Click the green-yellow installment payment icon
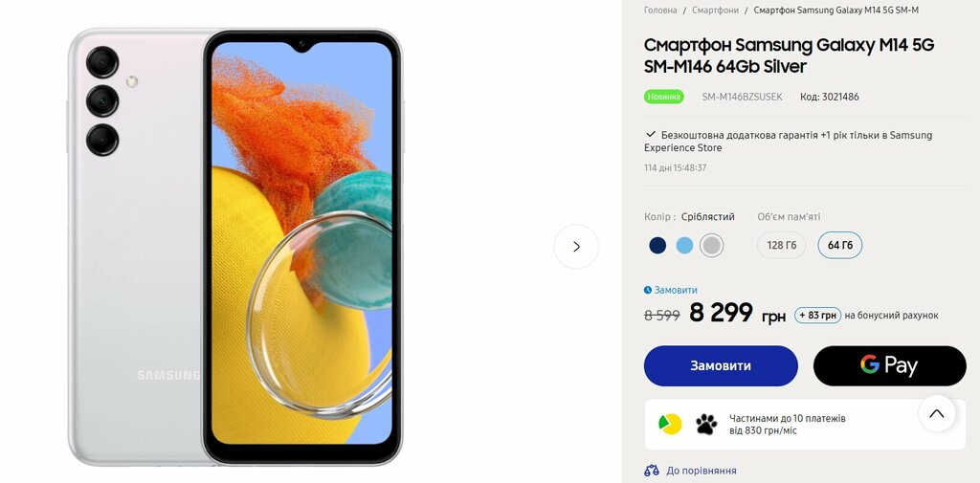Viewport: 980px width, 483px height. (670, 425)
